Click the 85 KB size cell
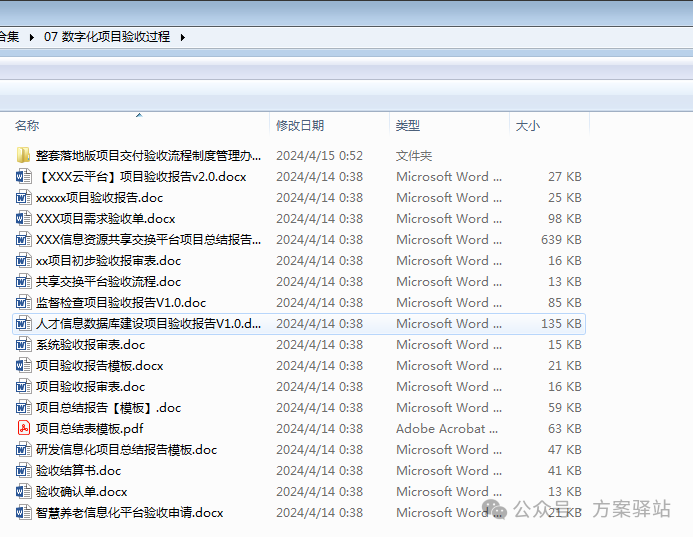 pyautogui.click(x=565, y=303)
